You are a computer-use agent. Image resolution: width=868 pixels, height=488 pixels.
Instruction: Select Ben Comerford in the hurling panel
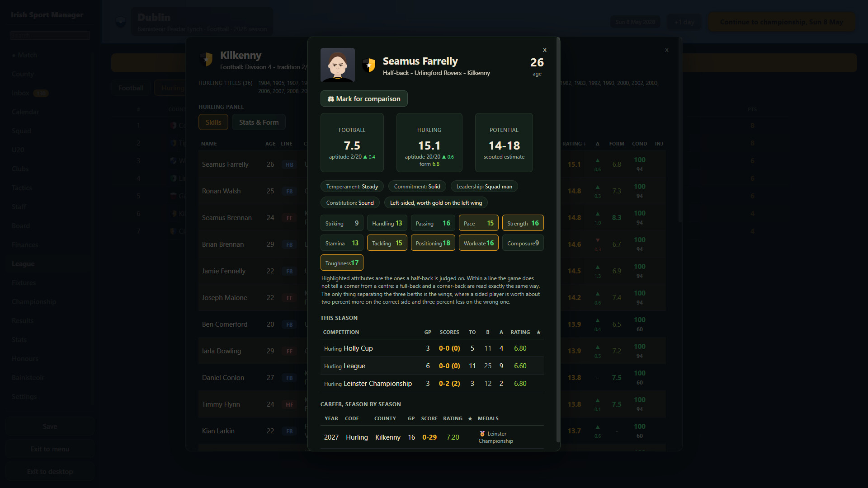(x=225, y=324)
